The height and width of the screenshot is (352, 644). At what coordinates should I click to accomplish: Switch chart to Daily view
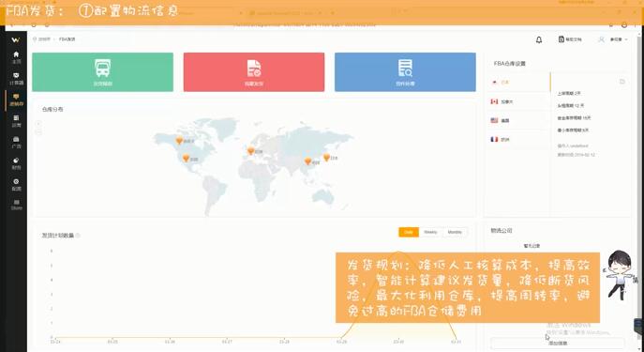pos(409,233)
